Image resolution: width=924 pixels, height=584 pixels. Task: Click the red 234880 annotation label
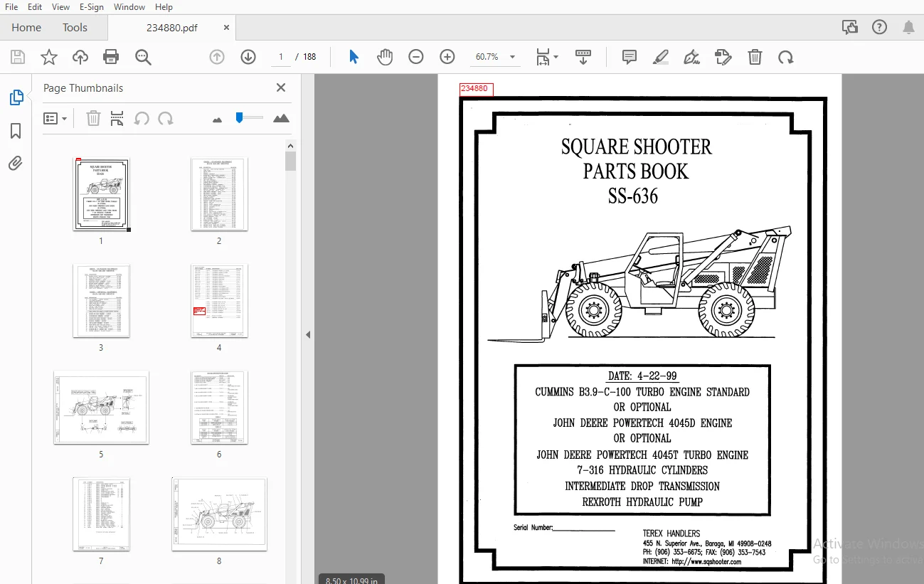tap(475, 89)
